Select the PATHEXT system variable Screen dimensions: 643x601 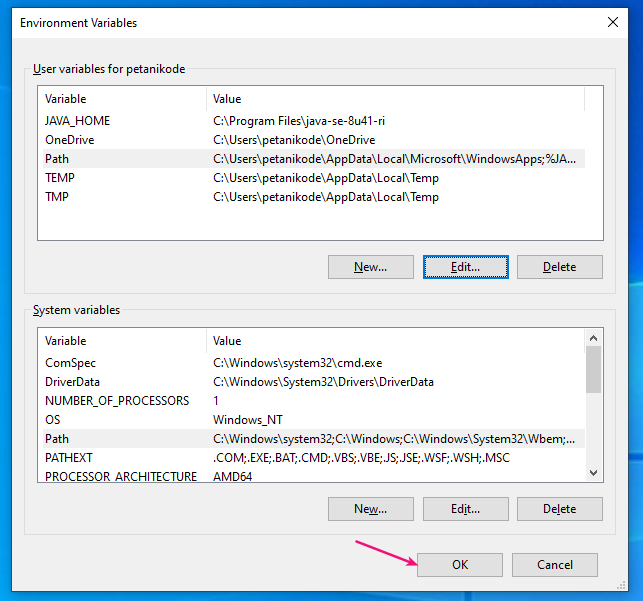point(68,458)
